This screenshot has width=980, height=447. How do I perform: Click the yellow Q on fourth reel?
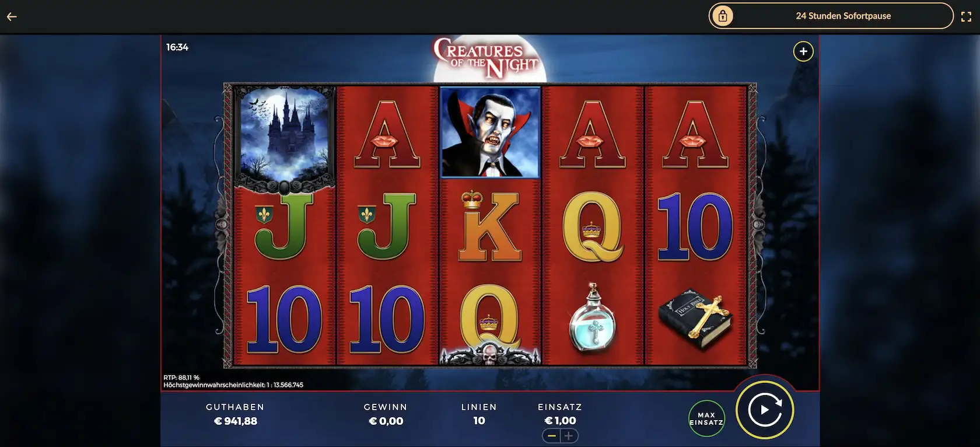tap(593, 226)
